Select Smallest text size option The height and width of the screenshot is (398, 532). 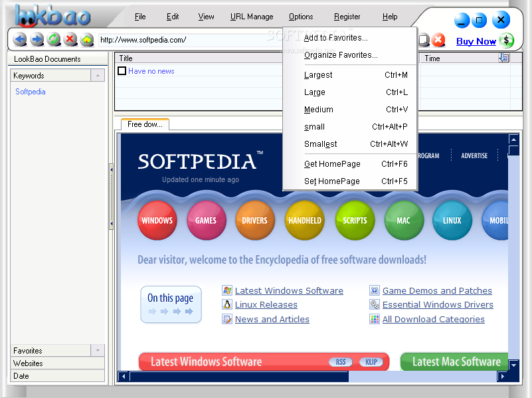click(x=349, y=144)
